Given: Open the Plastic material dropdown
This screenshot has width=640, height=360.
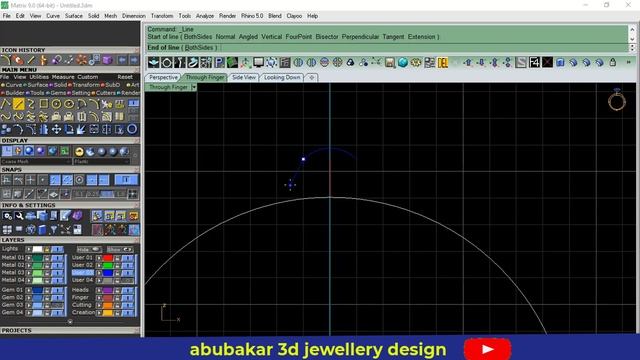Looking at the screenshot, I should (x=102, y=162).
